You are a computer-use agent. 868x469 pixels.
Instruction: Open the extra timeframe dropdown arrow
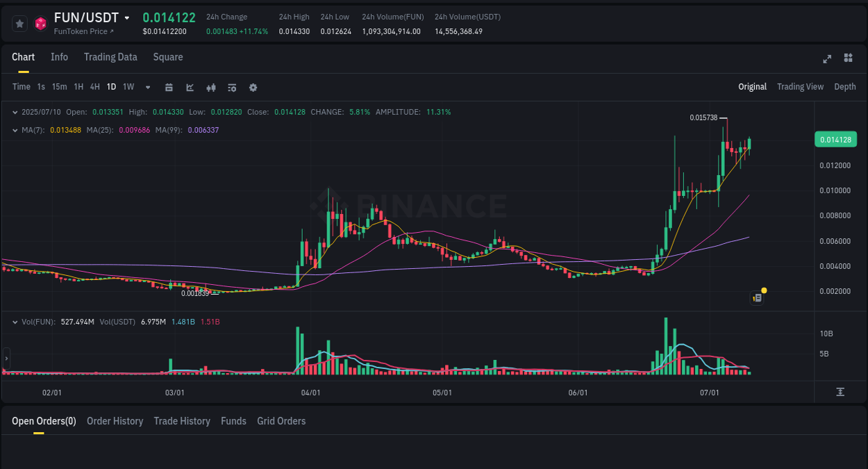[x=147, y=87]
